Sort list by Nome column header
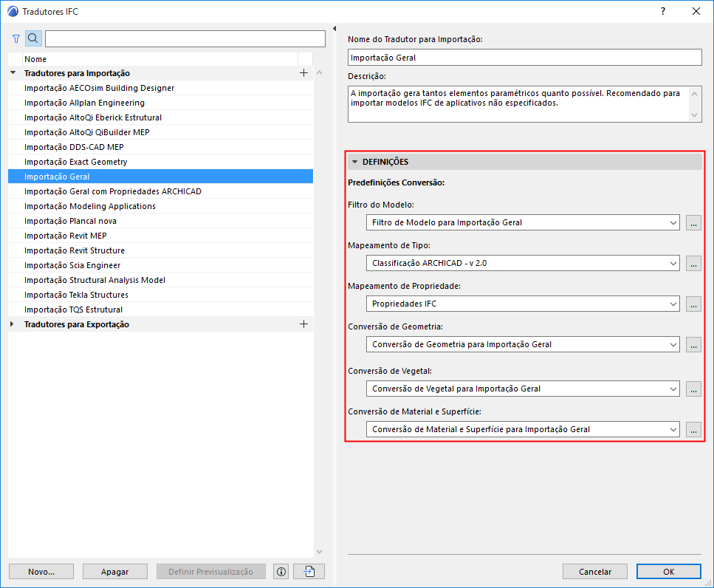Screen dimensions: 714x588 (159, 59)
